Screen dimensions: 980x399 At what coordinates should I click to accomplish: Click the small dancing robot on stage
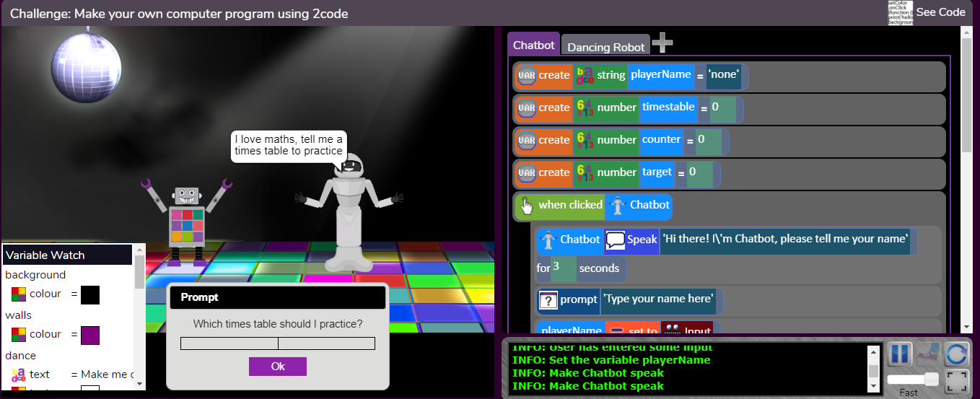pyautogui.click(x=186, y=222)
